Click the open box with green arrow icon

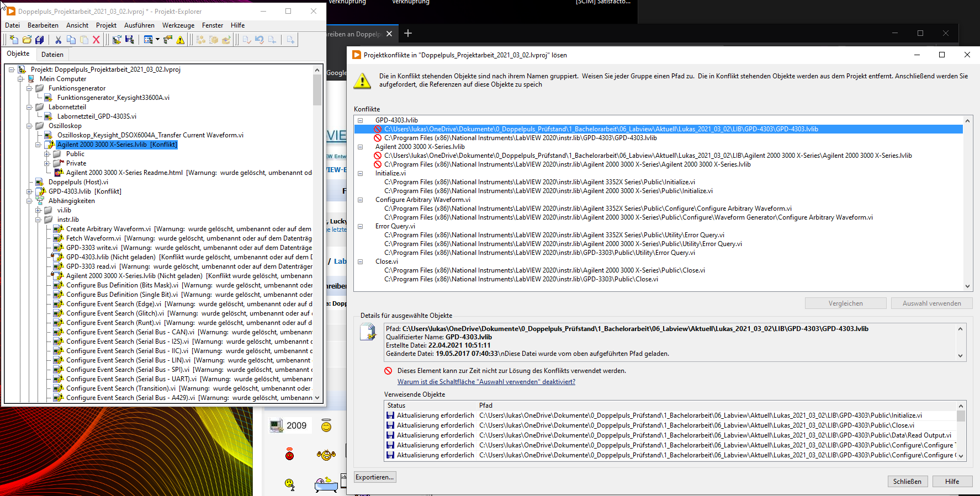pyautogui.click(x=226, y=40)
